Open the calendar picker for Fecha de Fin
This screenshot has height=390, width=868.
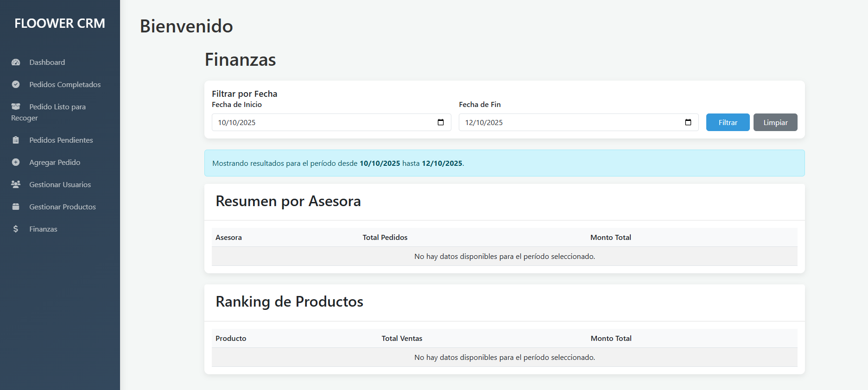coord(688,122)
